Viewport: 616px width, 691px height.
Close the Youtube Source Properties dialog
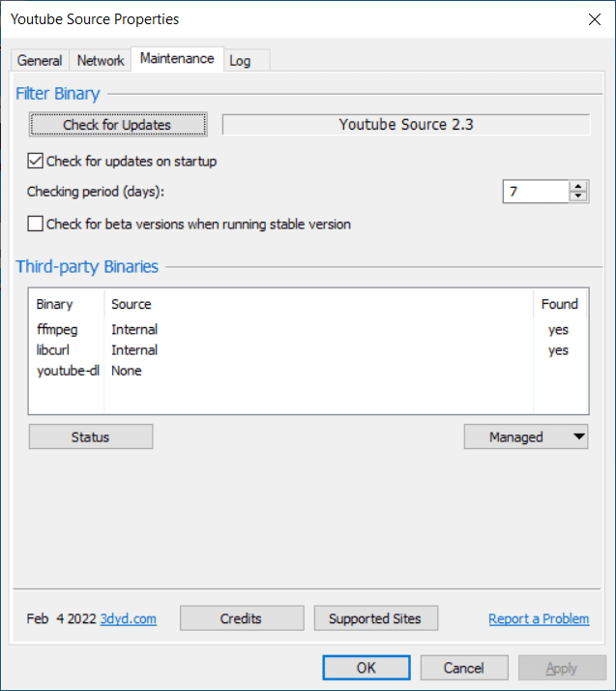click(x=595, y=19)
